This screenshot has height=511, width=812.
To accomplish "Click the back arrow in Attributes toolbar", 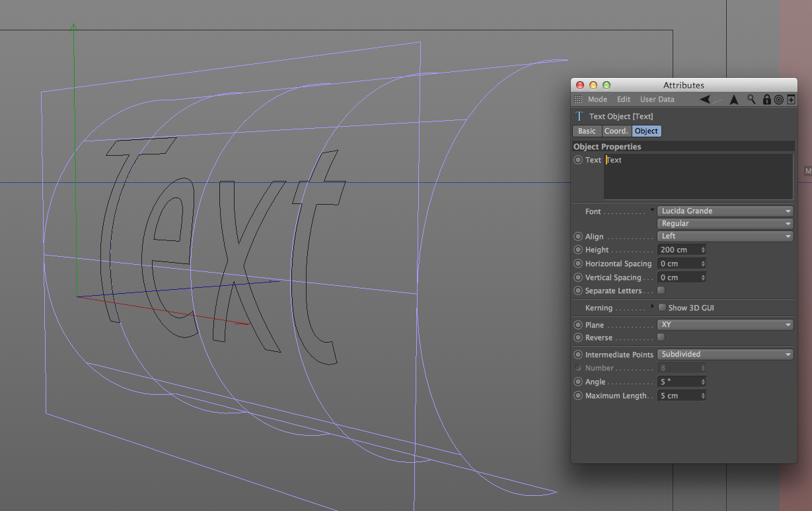I will (x=706, y=99).
